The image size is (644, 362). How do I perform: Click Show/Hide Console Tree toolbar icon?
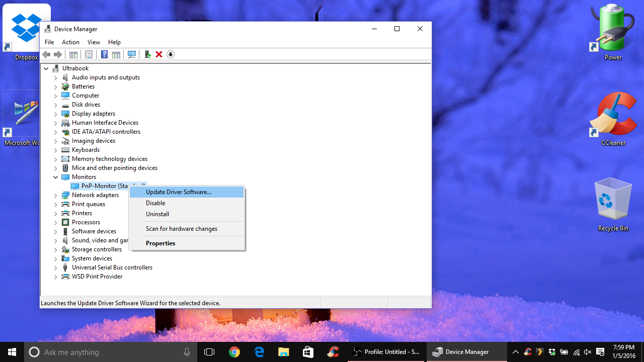73,54
